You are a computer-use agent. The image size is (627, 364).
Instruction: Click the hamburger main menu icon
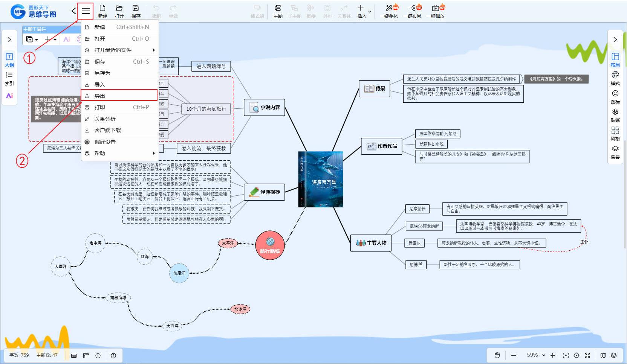(x=86, y=11)
